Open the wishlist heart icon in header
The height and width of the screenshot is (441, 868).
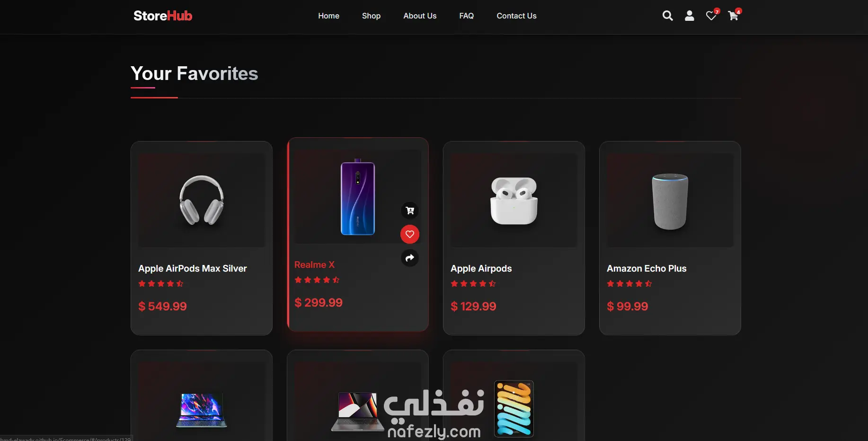(711, 16)
